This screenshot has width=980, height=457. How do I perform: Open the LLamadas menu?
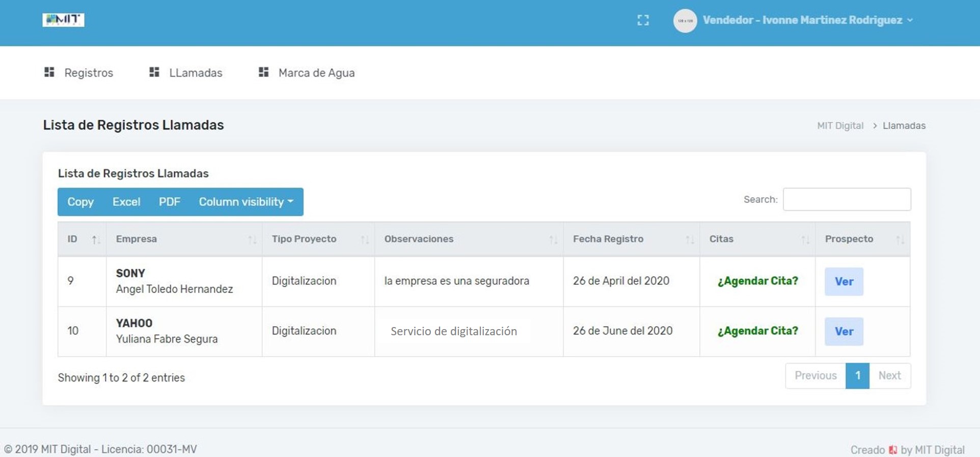click(x=196, y=73)
